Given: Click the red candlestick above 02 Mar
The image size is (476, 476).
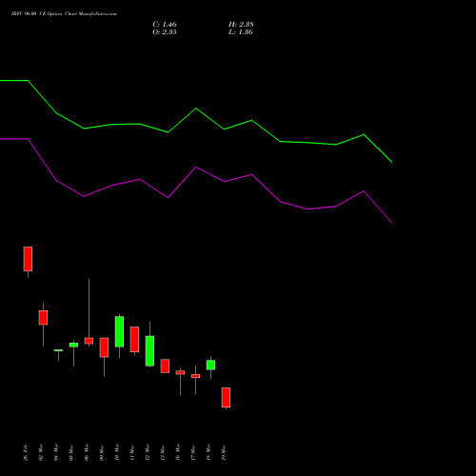Looking at the screenshot, I should tap(43, 318).
